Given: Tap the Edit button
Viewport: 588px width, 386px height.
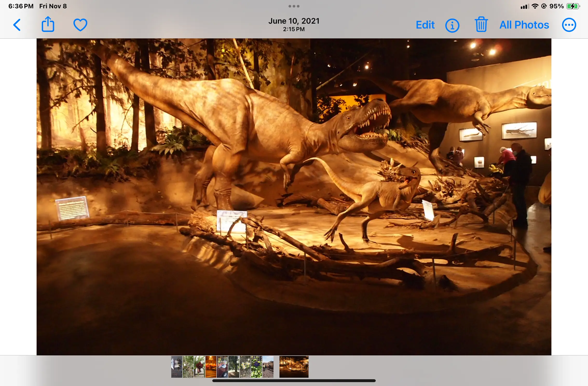Looking at the screenshot, I should [x=425, y=25].
